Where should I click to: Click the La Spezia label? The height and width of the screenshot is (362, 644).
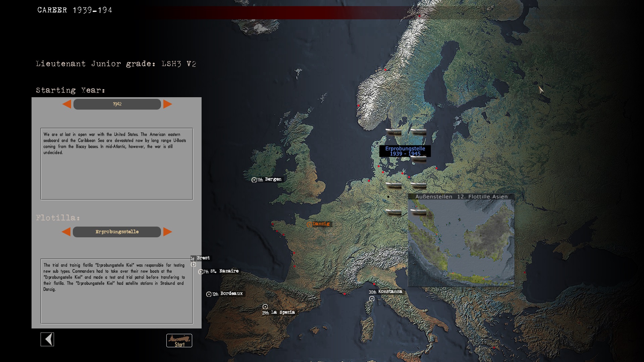pyautogui.click(x=283, y=312)
